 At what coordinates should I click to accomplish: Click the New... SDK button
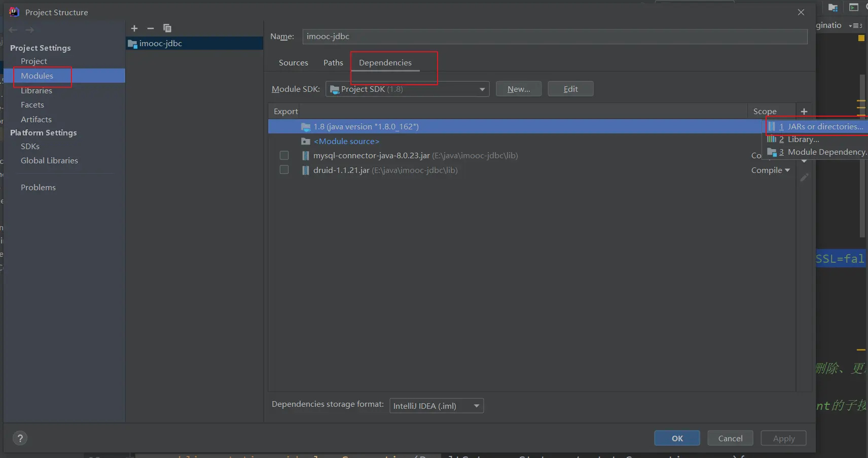518,89
